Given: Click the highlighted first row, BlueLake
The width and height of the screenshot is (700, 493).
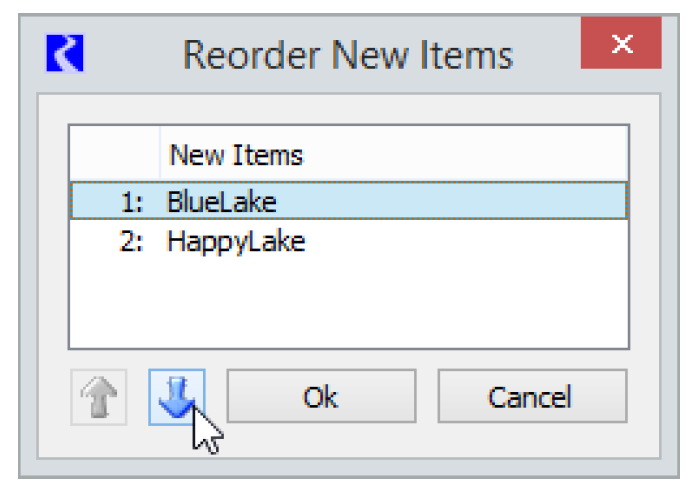Looking at the screenshot, I should tap(222, 202).
